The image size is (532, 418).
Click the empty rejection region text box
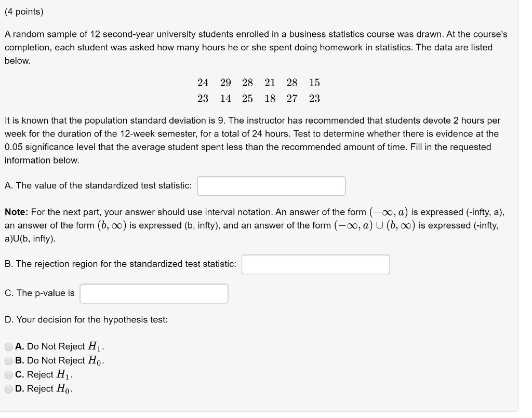(315, 264)
